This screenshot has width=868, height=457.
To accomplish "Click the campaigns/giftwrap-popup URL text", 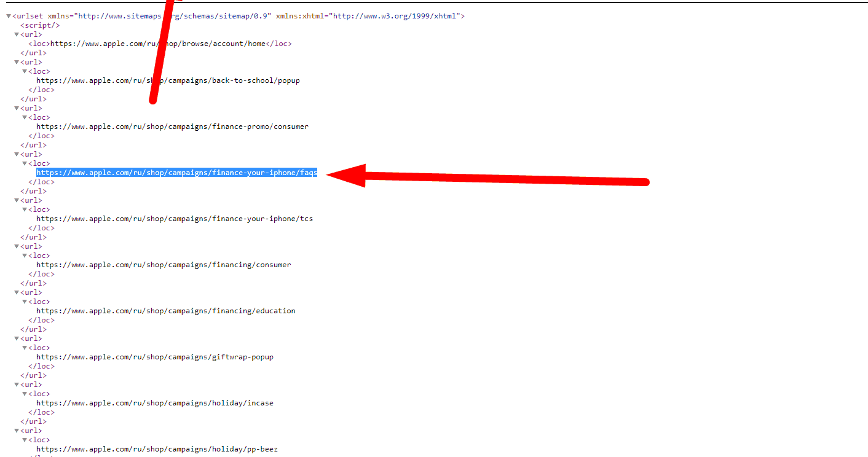I will [155, 357].
